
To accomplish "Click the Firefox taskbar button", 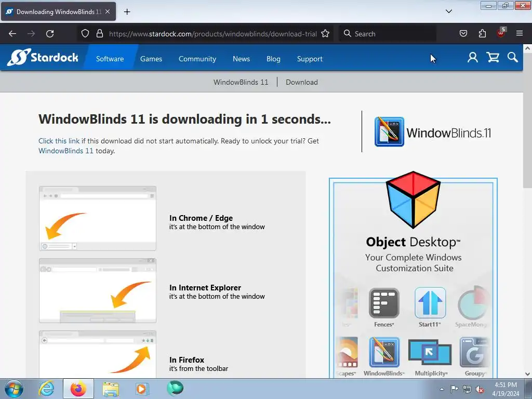I will [78, 389].
